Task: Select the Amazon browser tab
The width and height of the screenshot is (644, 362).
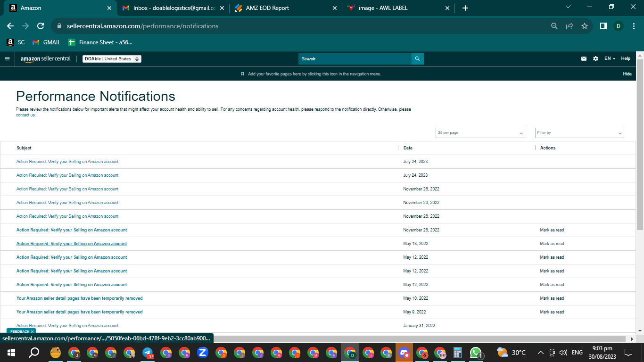Action: coord(60,8)
